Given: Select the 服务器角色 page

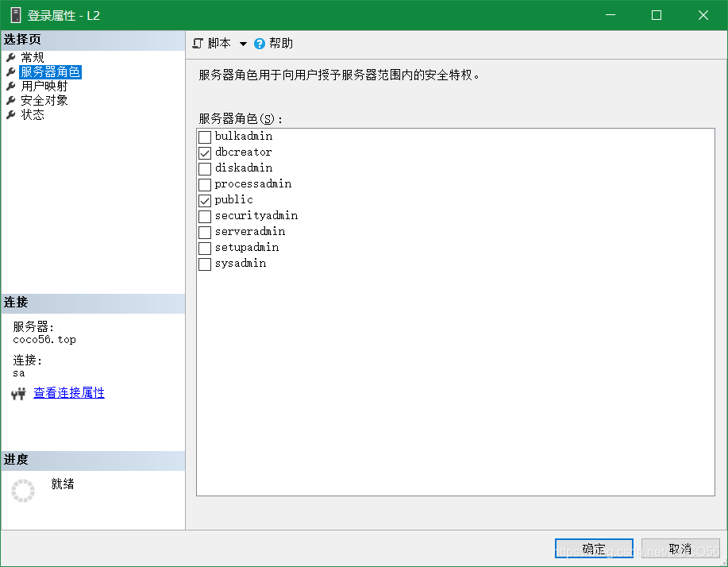Looking at the screenshot, I should click(x=51, y=72).
